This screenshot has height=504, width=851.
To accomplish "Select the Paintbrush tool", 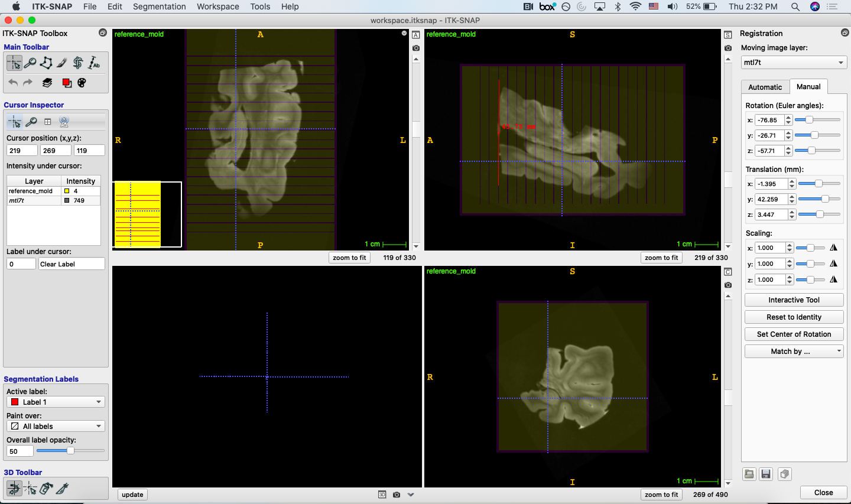I will (x=62, y=63).
